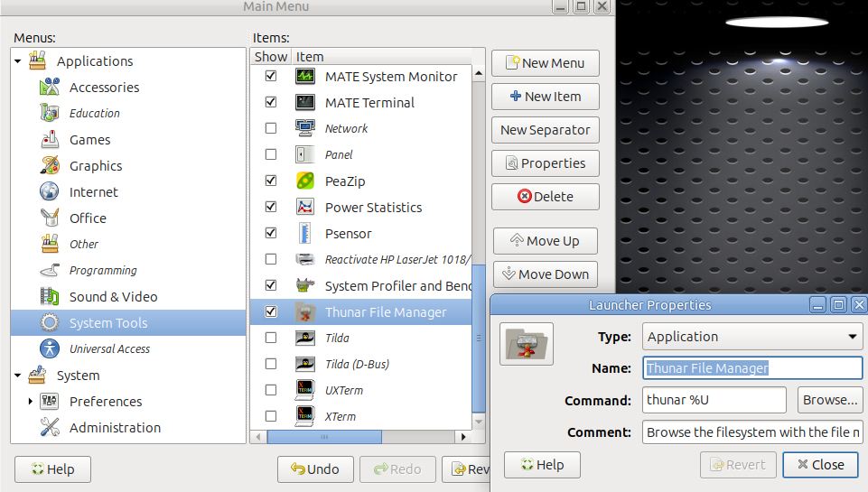Click the New Item button
This screenshot has width=868, height=492.
546,97
